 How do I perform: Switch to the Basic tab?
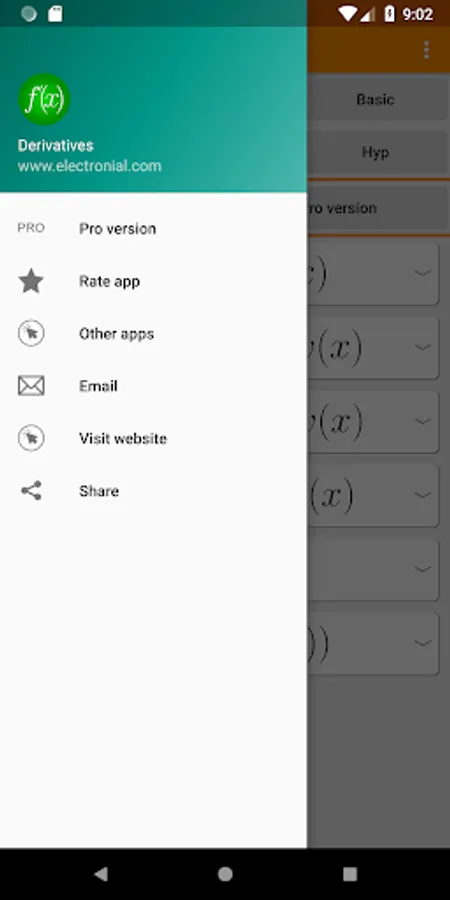click(x=377, y=99)
